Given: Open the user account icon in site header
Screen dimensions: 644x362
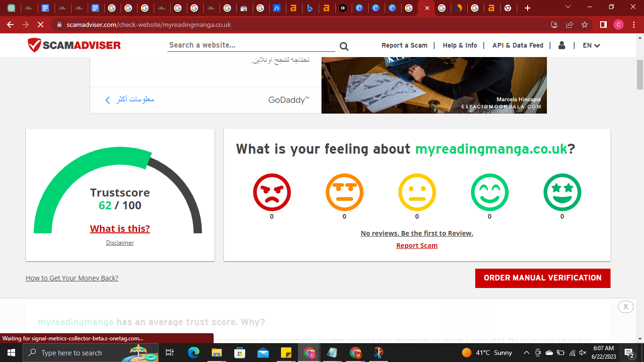Looking at the screenshot, I should coord(561,45).
